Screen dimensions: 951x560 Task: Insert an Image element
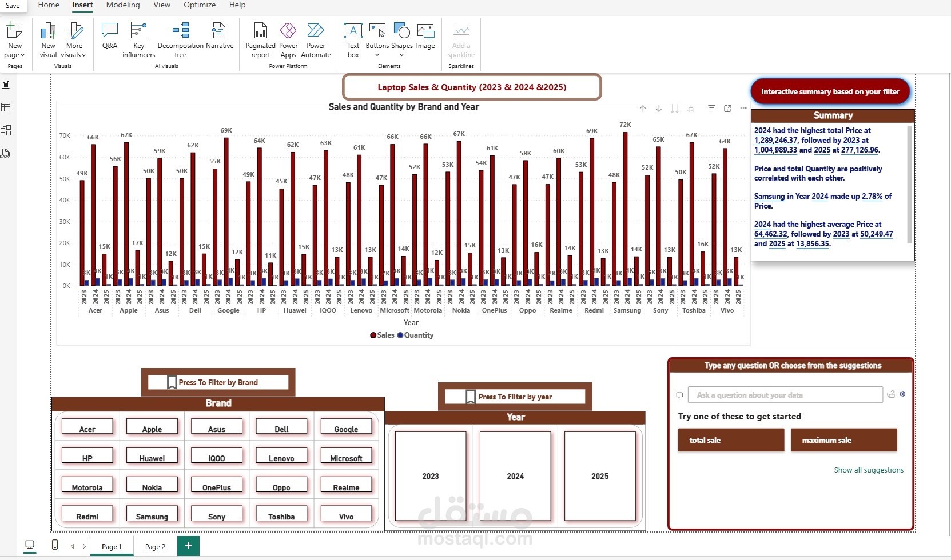(x=425, y=35)
